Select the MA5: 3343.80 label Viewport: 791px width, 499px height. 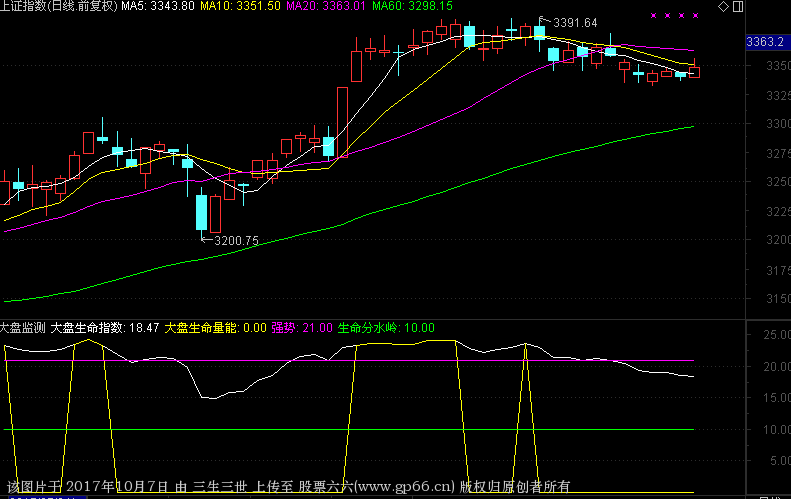click(158, 6)
